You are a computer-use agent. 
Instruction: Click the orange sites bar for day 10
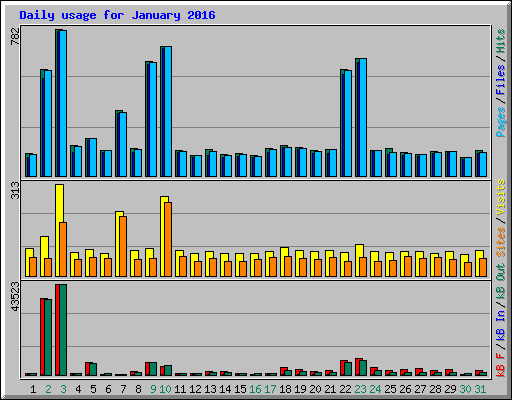pyautogui.click(x=168, y=239)
